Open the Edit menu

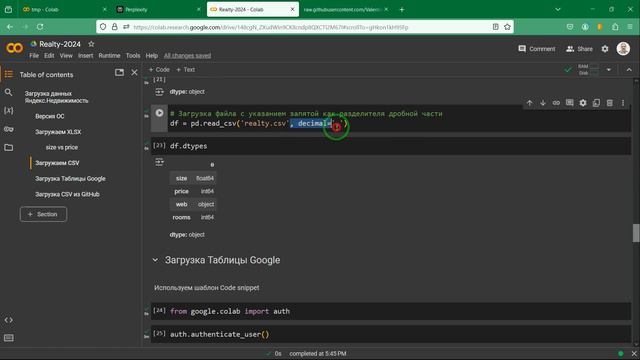click(x=49, y=56)
